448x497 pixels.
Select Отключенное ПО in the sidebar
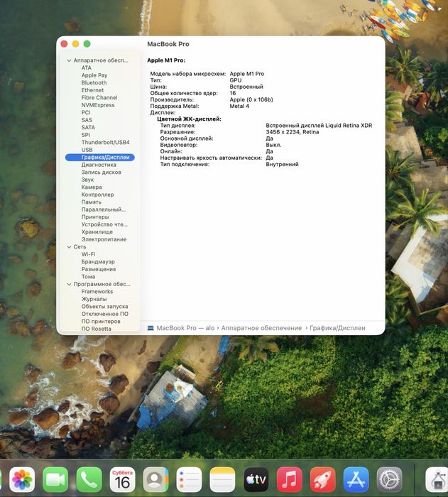(x=105, y=314)
